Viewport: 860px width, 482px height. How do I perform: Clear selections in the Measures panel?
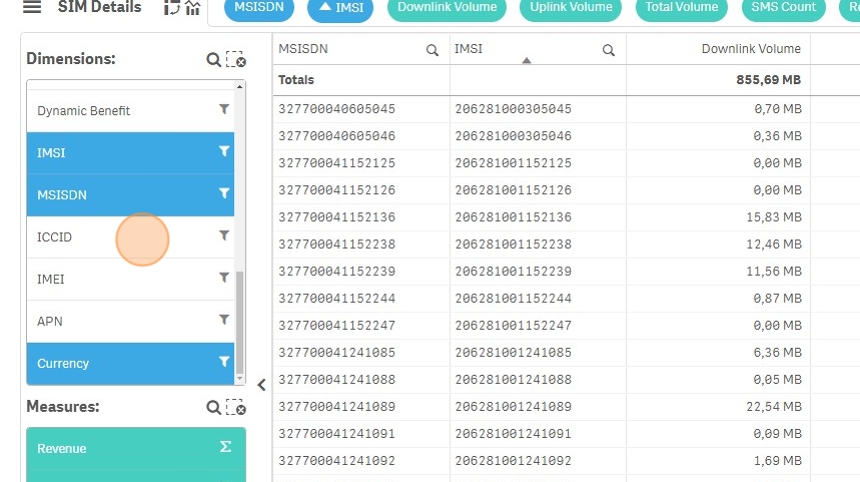pyautogui.click(x=236, y=407)
